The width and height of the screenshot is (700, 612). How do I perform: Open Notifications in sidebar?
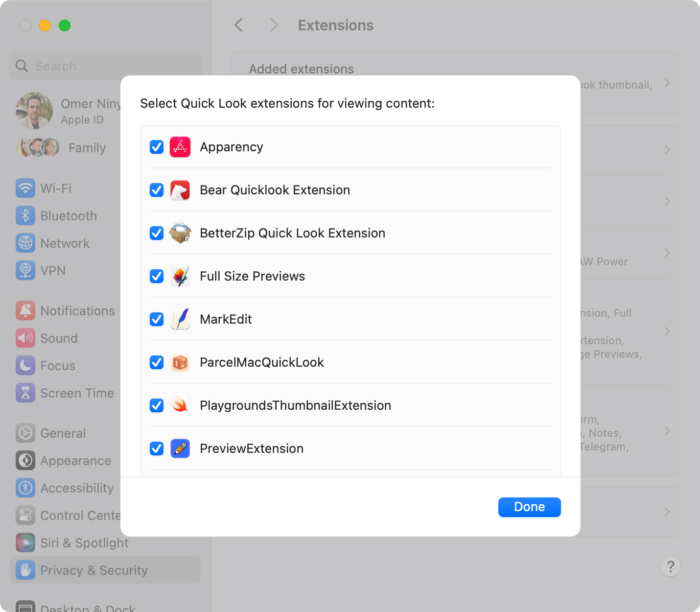[x=105, y=311]
